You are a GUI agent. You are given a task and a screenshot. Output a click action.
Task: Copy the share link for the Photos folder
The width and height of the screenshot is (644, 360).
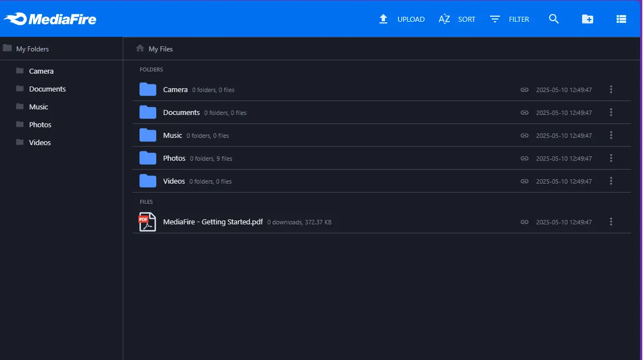coord(525,159)
